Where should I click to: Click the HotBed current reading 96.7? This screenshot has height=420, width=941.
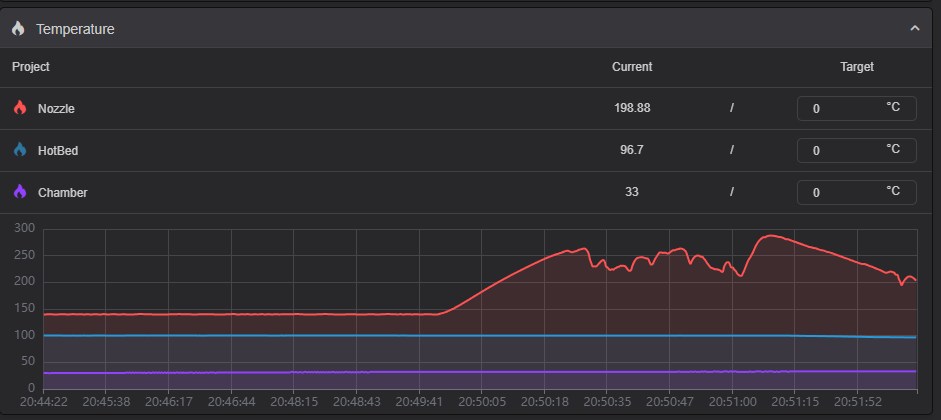[x=632, y=150]
